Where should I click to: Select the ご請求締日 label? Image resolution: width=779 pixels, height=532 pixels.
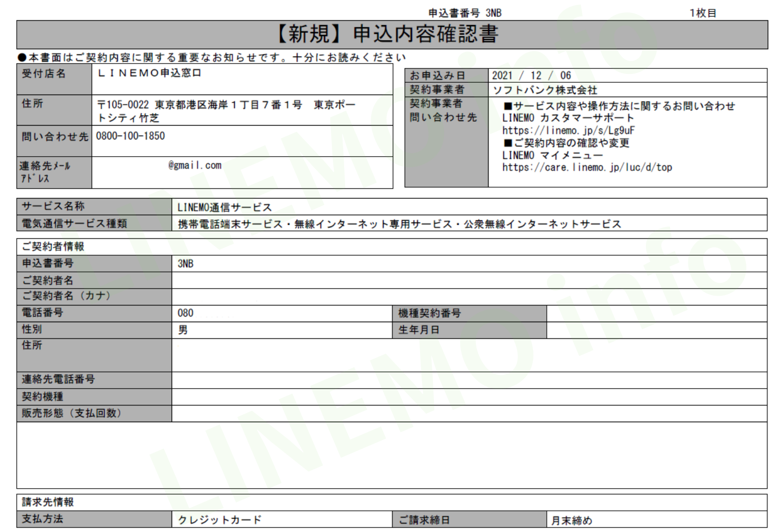click(x=424, y=520)
